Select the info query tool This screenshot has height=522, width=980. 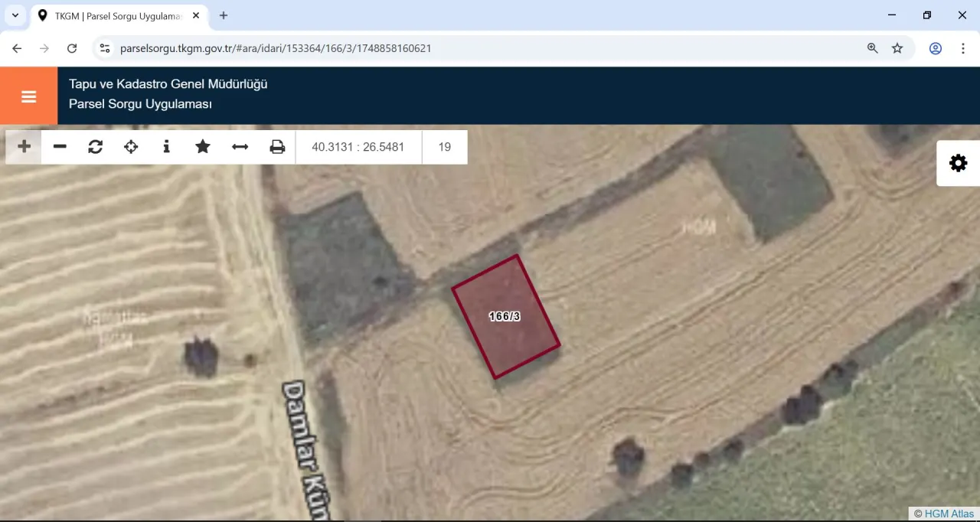pyautogui.click(x=166, y=147)
